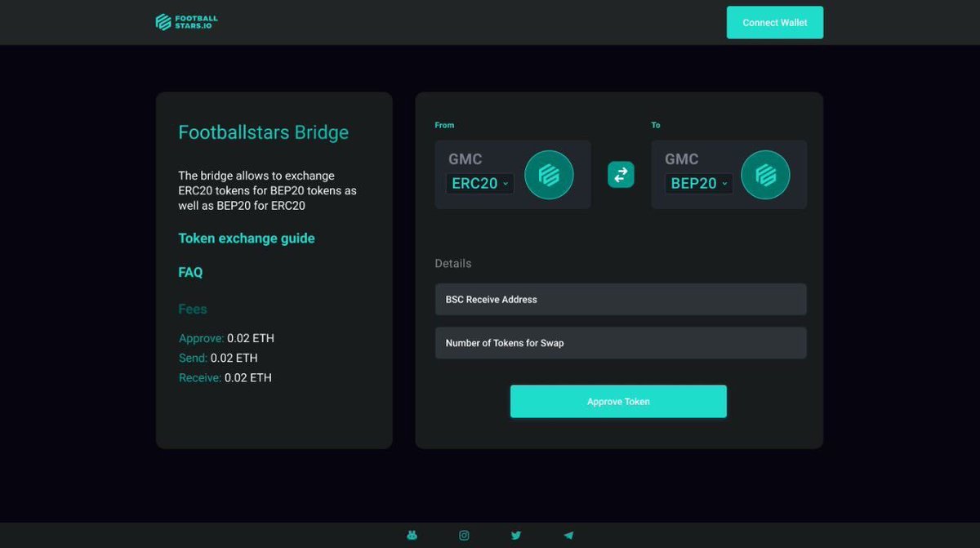
Task: Click the Fees section heading
Action: (193, 309)
